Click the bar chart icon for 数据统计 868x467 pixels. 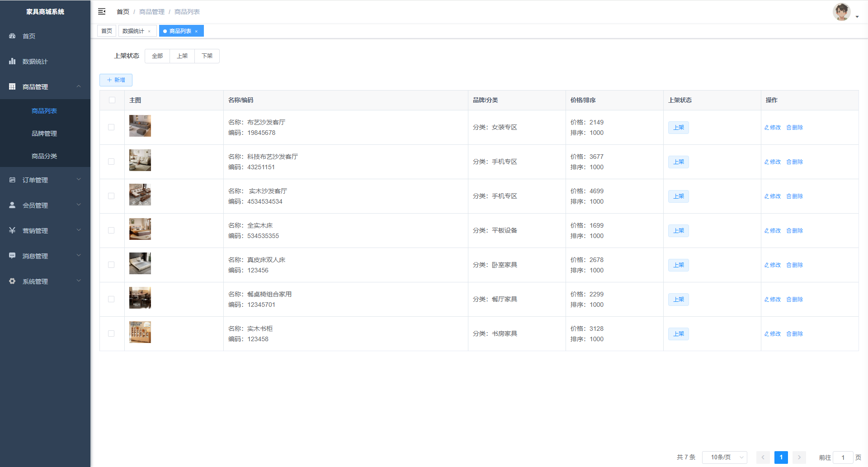(12, 61)
